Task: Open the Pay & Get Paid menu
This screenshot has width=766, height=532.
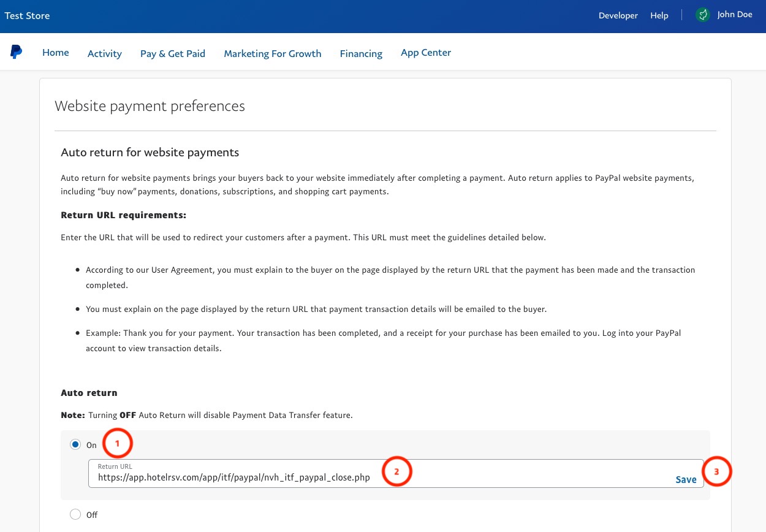Action: coord(173,53)
